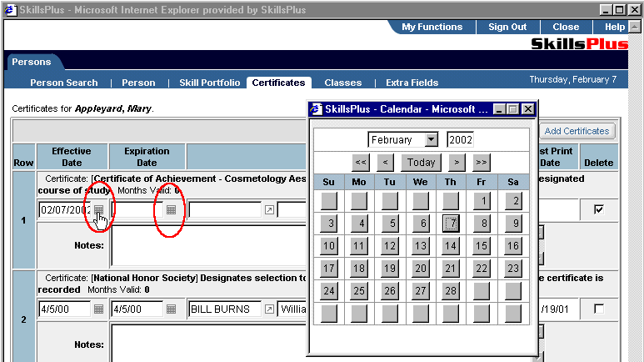Click the year field showing 2002
Image resolution: width=644 pixels, height=362 pixels.
(460, 139)
